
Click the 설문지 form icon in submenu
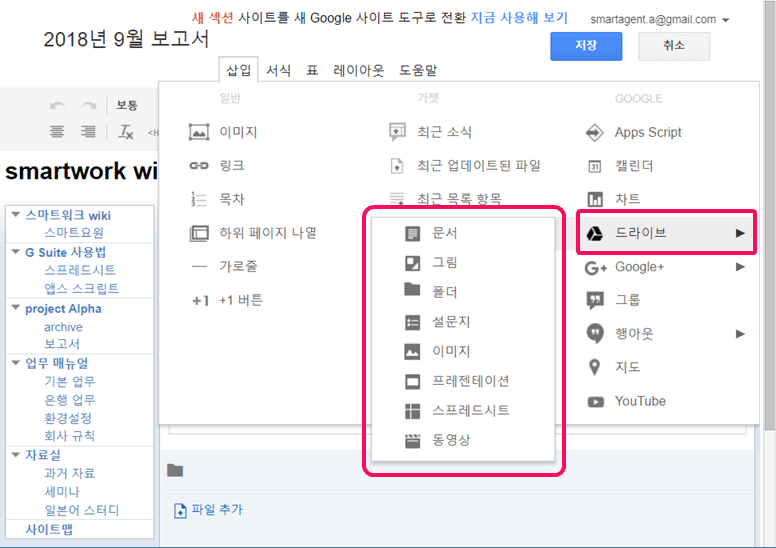click(412, 322)
